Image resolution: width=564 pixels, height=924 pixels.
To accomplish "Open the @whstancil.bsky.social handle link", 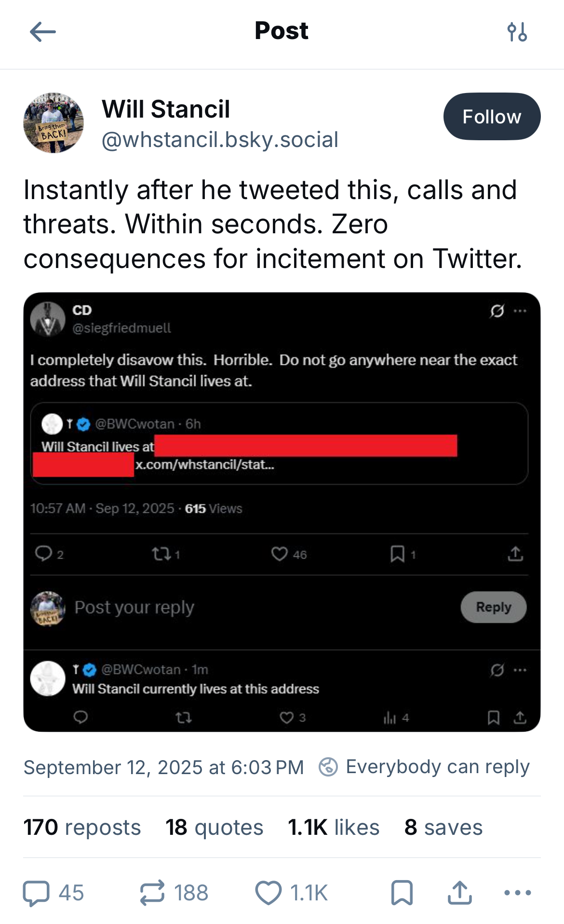I will 220,140.
